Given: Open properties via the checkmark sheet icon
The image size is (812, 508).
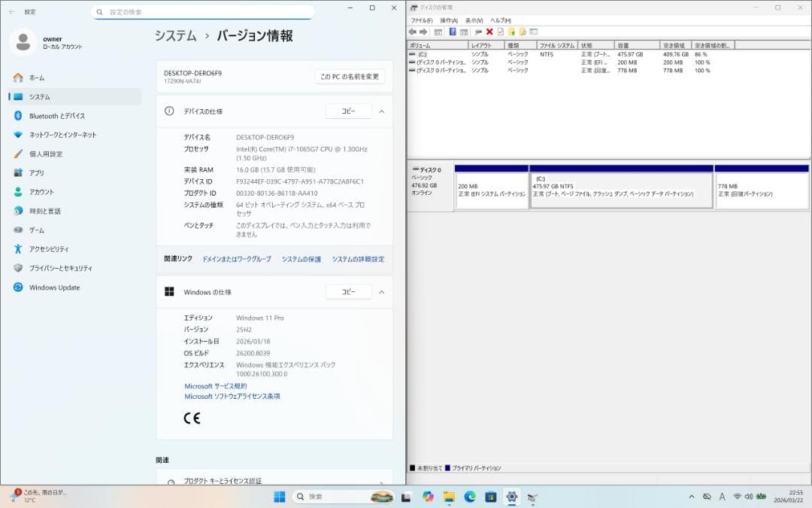Looking at the screenshot, I should [x=500, y=32].
